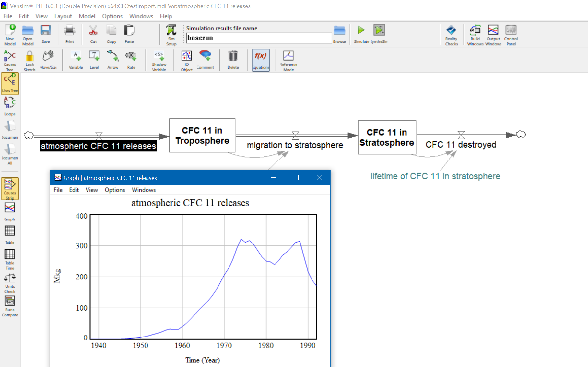588x367 pixels.
Task: Click the Copy toolbar icon
Action: [112, 34]
